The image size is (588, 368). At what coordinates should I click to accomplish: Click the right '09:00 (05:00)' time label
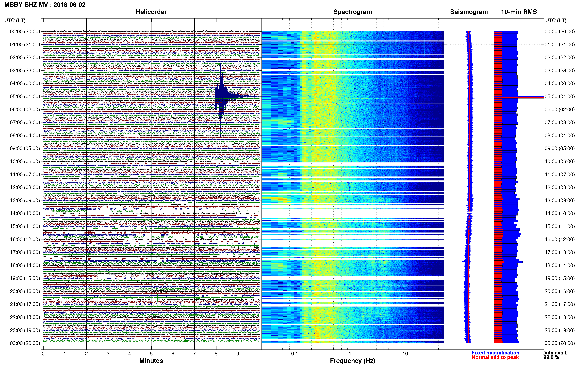coord(560,148)
